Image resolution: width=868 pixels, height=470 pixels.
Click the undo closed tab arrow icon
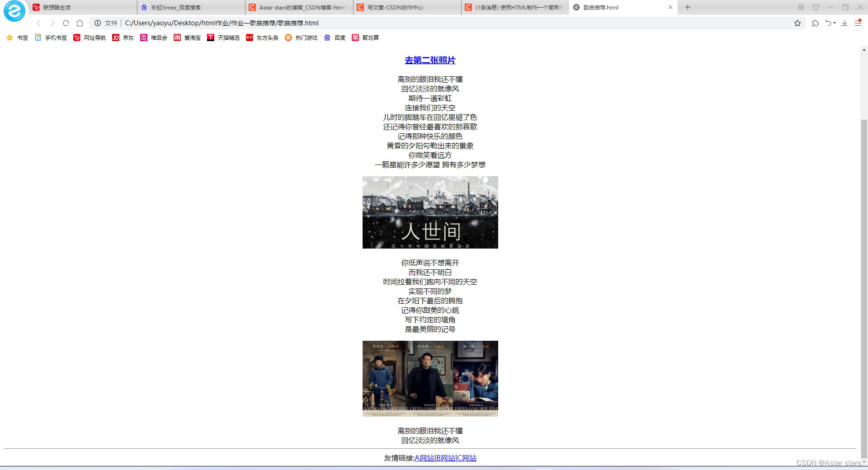(828, 23)
